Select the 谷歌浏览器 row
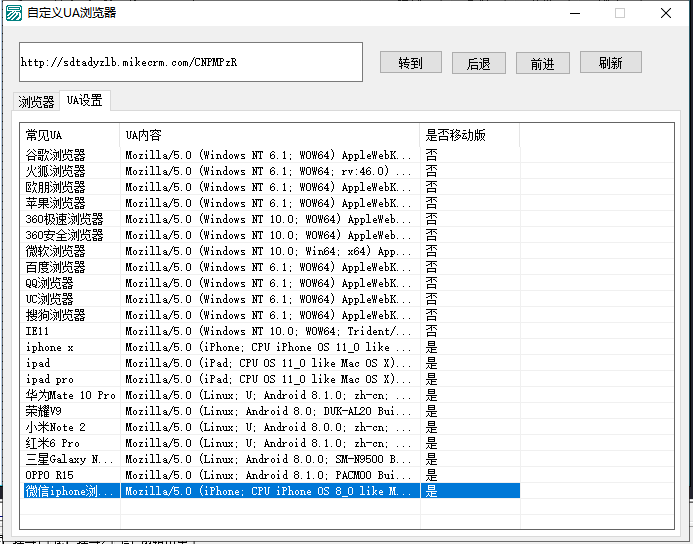 pos(271,155)
